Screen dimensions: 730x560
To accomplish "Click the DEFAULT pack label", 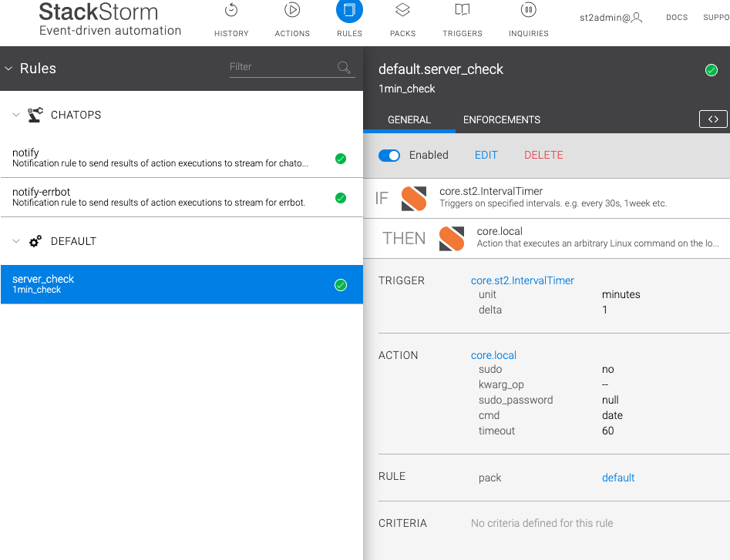I will coord(73,241).
